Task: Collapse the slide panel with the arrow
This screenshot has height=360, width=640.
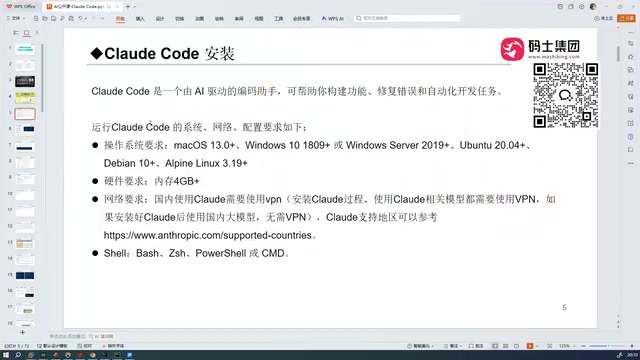Action: click(37, 33)
